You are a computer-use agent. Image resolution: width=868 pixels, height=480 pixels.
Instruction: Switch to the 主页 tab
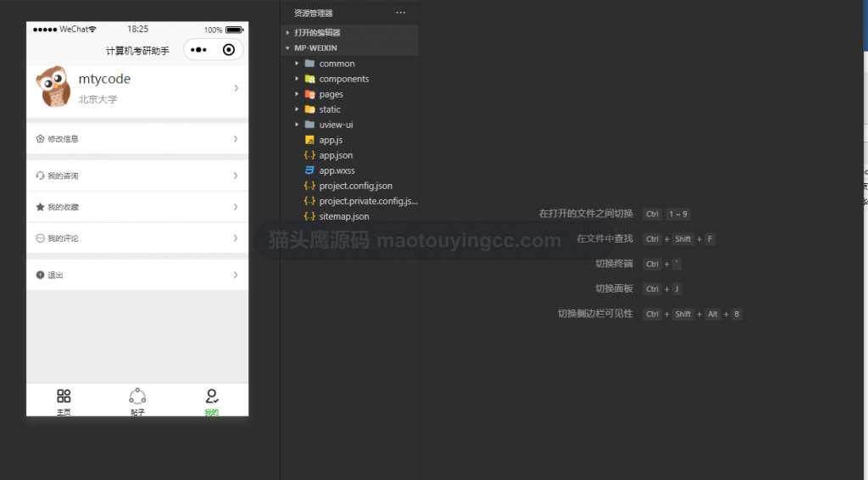click(64, 402)
